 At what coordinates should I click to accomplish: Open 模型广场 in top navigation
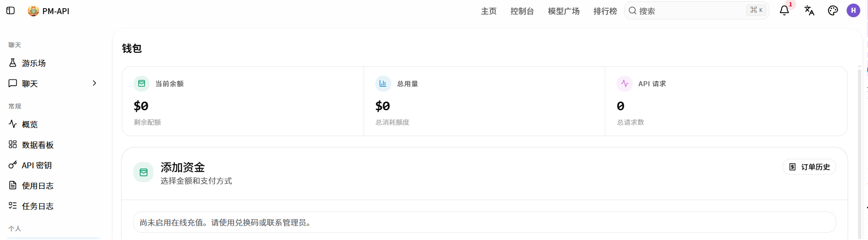(564, 11)
